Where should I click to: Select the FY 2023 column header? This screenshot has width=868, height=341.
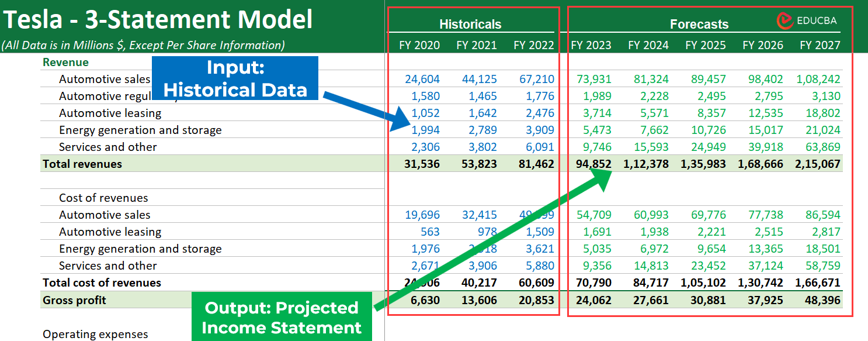pos(591,45)
